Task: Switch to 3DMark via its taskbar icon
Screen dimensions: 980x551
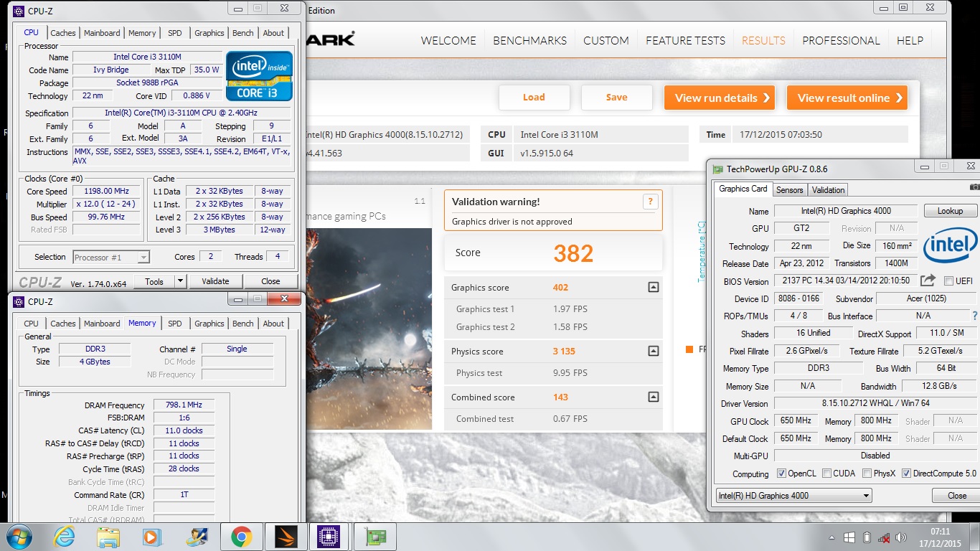Action: [286, 537]
